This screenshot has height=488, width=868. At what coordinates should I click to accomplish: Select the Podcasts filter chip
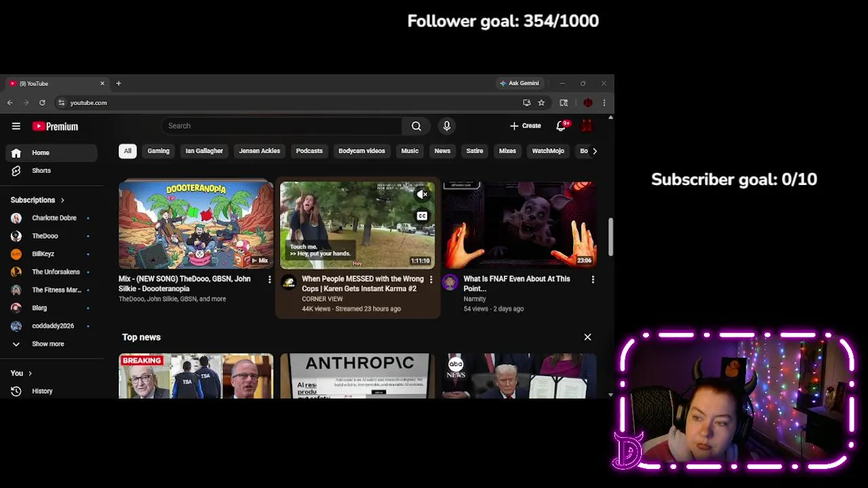[x=309, y=150]
